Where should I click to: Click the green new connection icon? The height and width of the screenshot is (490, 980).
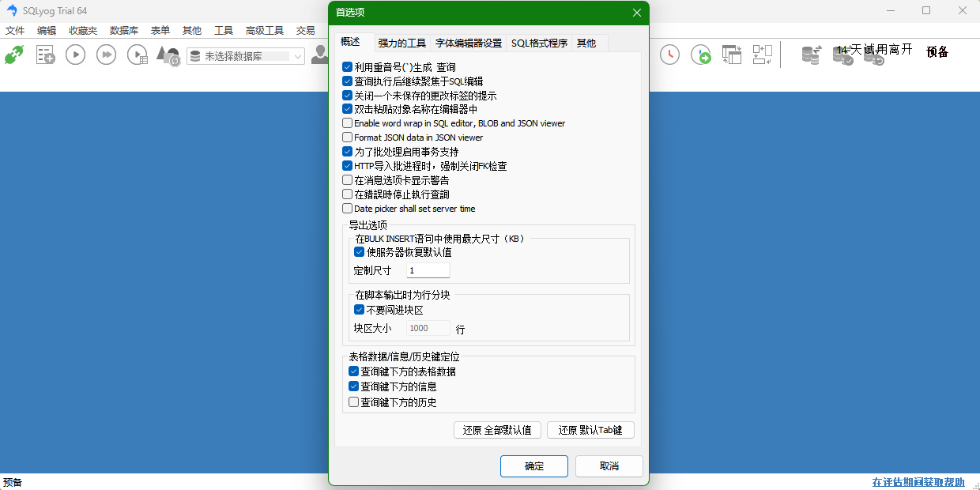[x=14, y=55]
